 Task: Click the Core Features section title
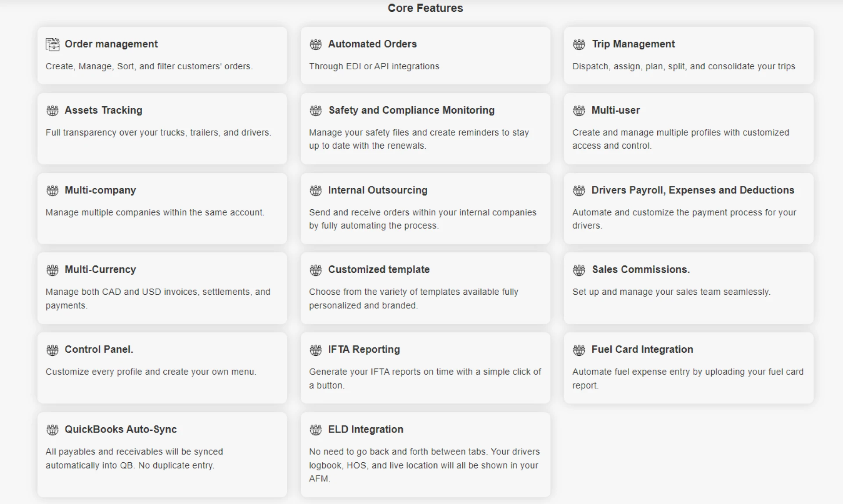[425, 8]
